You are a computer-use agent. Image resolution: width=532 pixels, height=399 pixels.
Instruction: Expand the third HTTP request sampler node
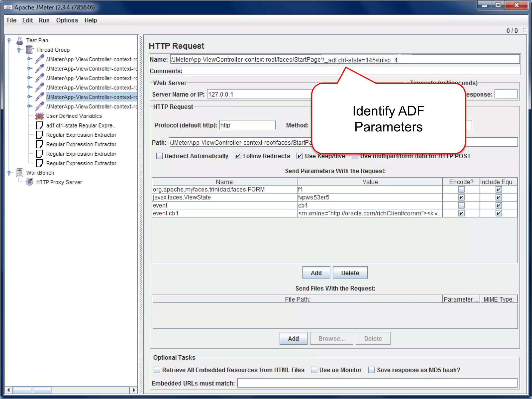(30, 78)
